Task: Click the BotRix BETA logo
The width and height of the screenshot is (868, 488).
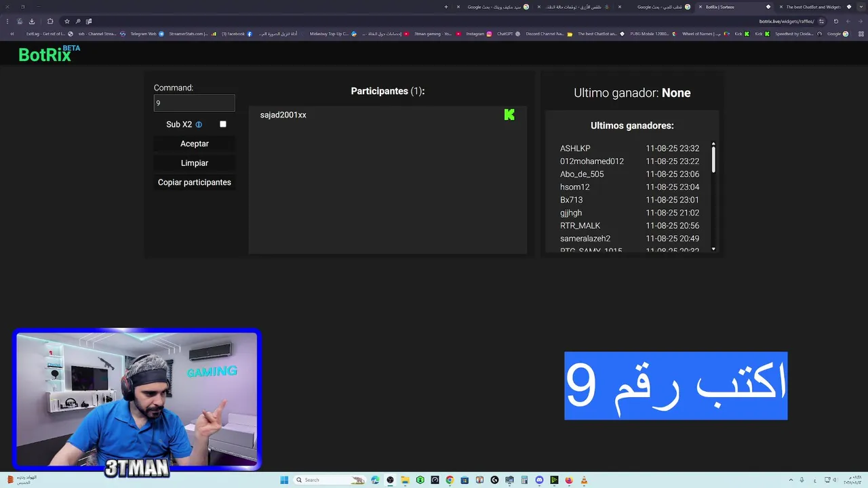Action: pos(49,54)
